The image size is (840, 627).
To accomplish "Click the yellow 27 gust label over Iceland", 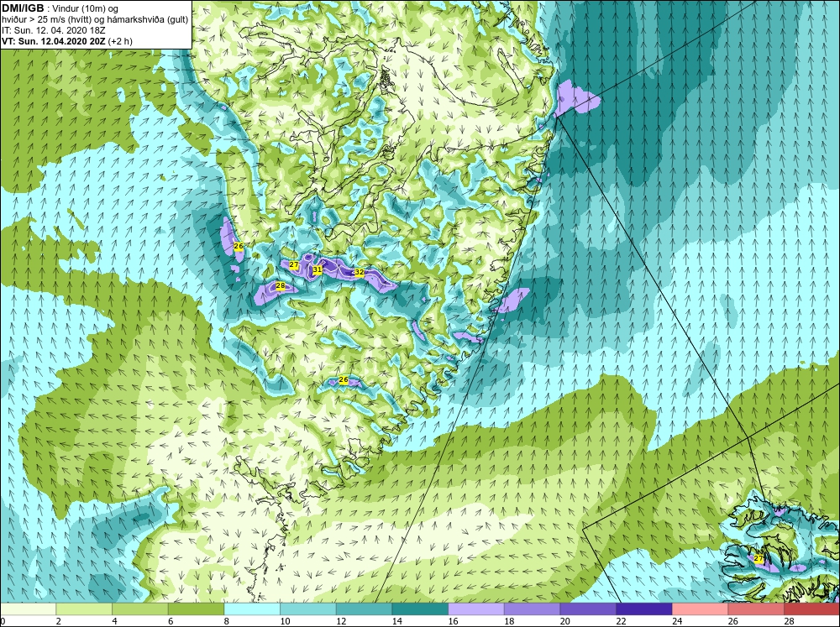I will click(x=758, y=558).
